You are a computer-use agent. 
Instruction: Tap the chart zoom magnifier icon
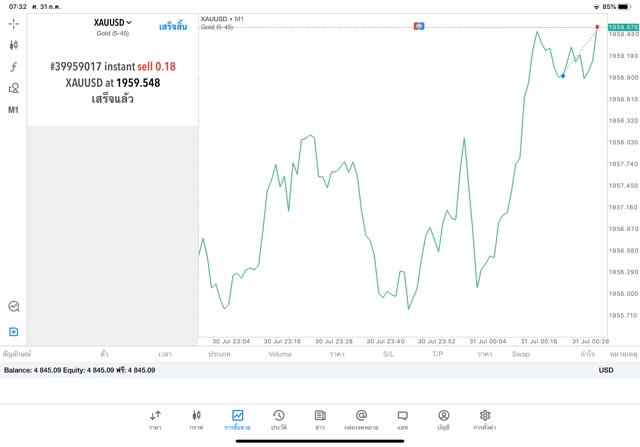coord(14,307)
